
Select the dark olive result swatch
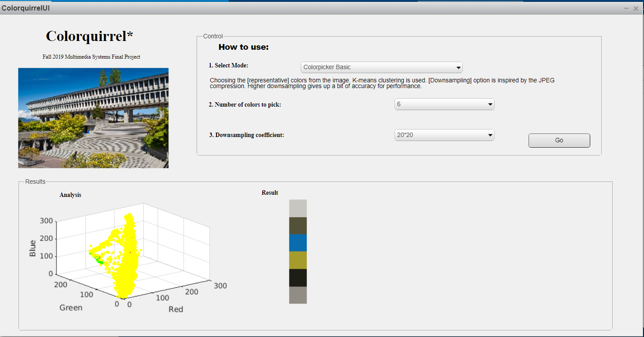click(x=298, y=226)
